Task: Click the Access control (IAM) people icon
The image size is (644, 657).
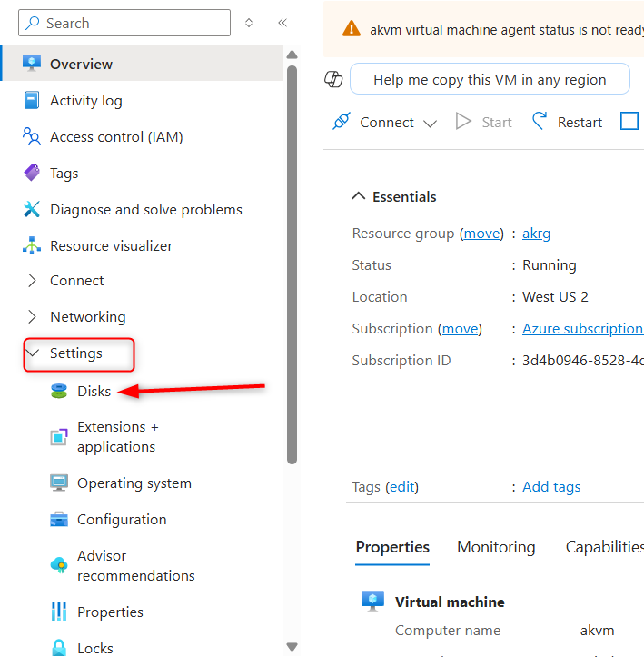Action: pos(33,137)
